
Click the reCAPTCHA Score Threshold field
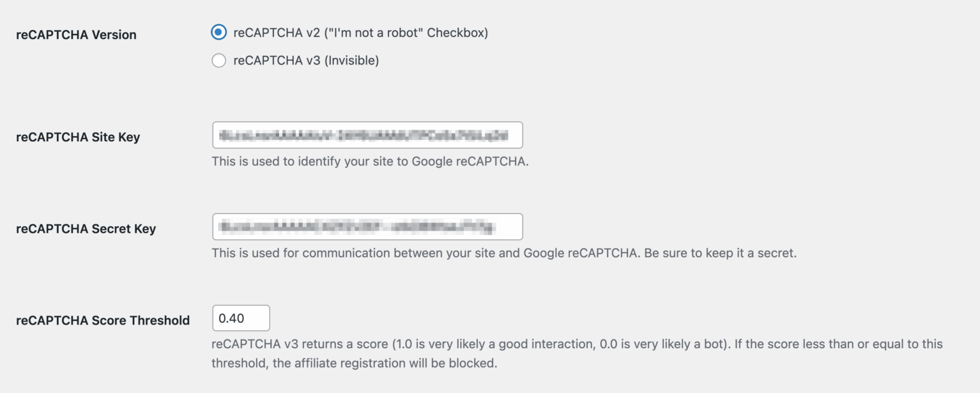point(240,318)
